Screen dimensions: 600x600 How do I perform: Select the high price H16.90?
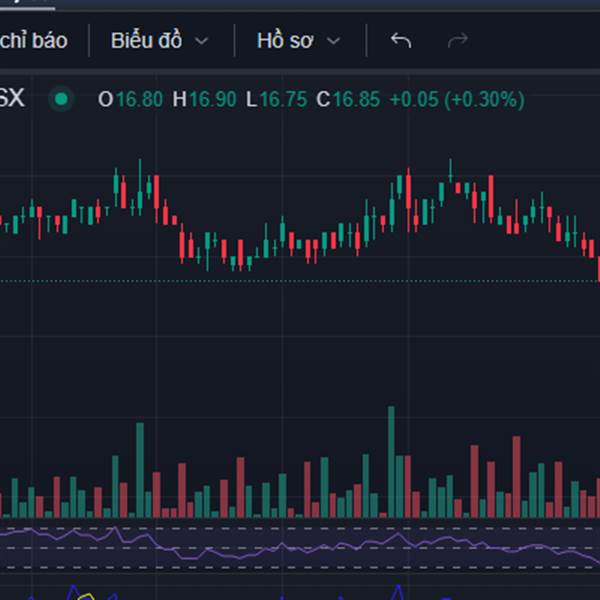tap(204, 99)
